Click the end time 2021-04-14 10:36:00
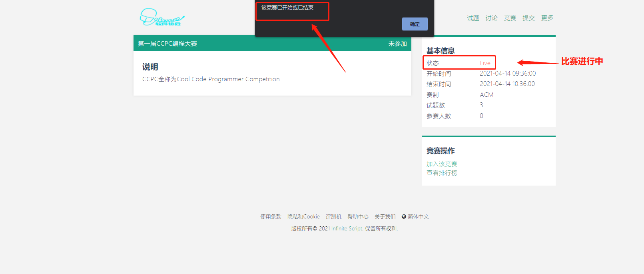The width and height of the screenshot is (644, 274). coord(507,84)
